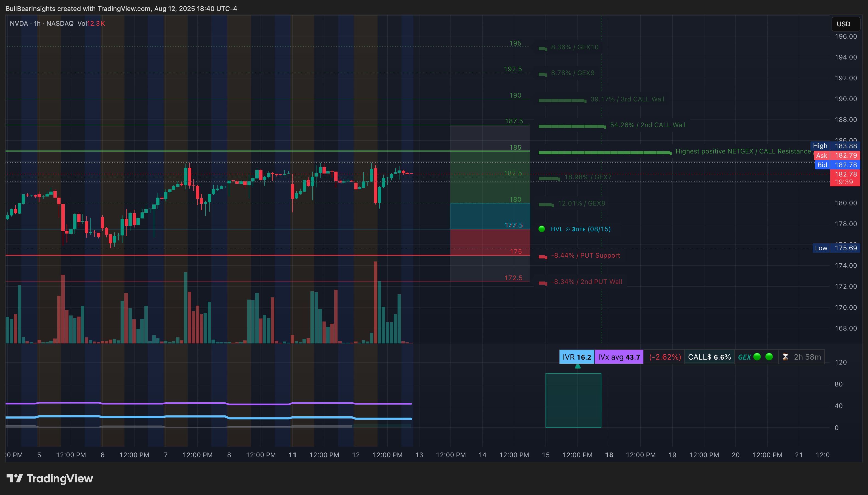
Task: Click the purple IVx line in the lower pane
Action: coord(209,403)
